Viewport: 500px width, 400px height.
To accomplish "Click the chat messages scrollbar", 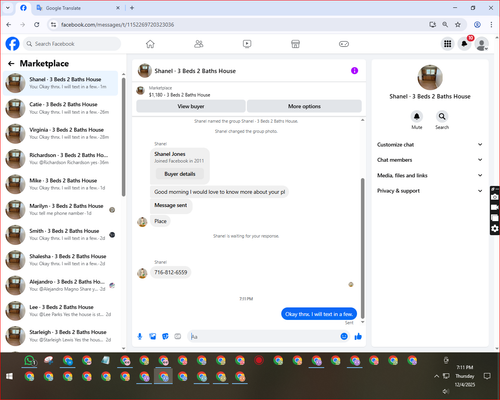I will click(363, 248).
